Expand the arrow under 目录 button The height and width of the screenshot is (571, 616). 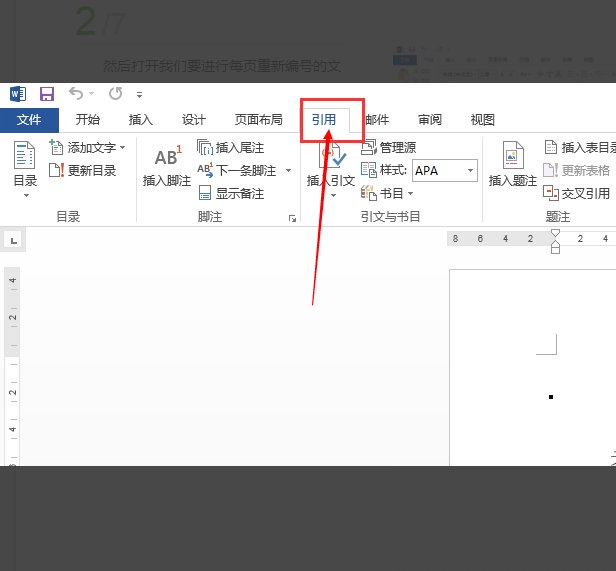(26, 195)
